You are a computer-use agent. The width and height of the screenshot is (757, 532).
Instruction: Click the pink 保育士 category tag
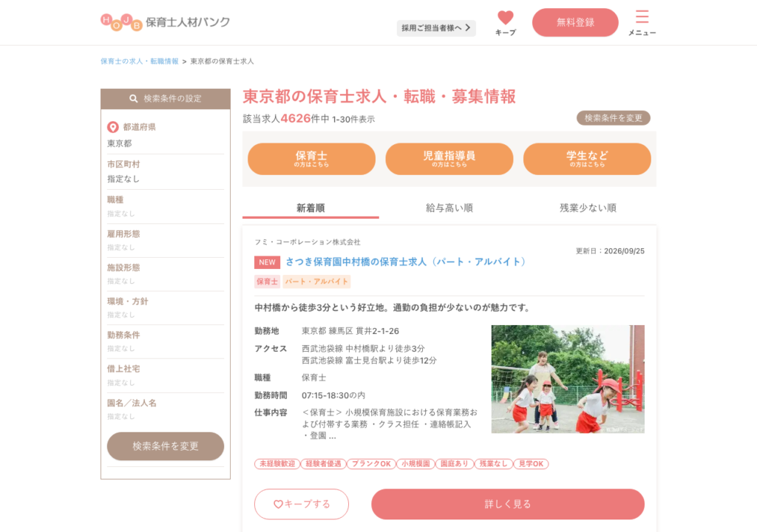tap(267, 282)
